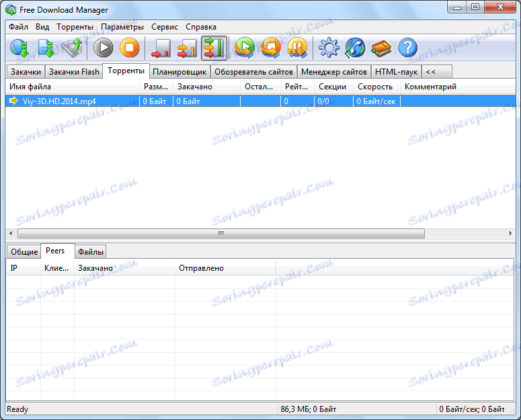Click the Клие... column header in peers
This screenshot has width=521, height=420.
57,268
